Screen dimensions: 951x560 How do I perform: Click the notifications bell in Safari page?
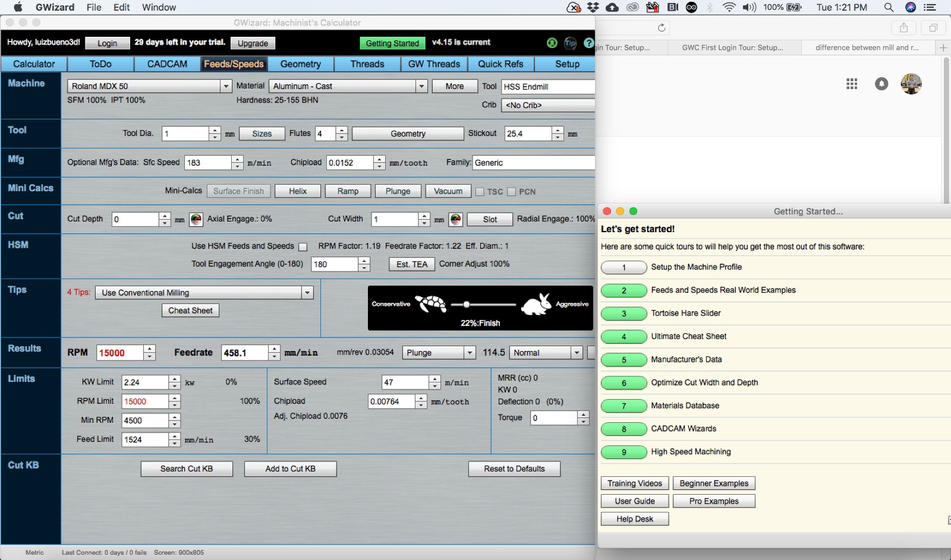(x=881, y=84)
